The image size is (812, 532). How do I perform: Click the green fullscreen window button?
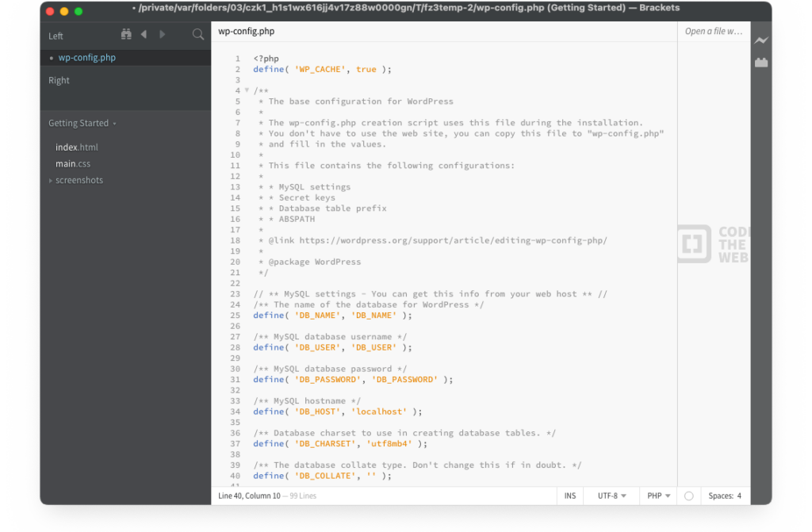pos(79,11)
